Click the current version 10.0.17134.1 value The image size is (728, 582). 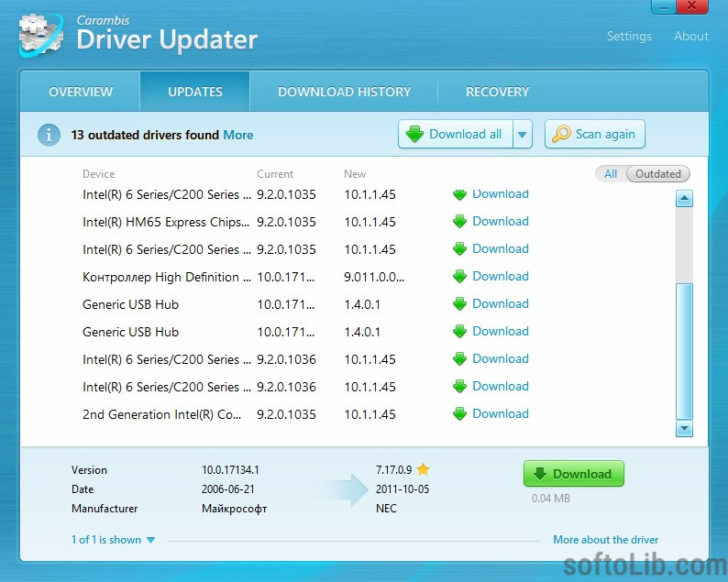(230, 470)
